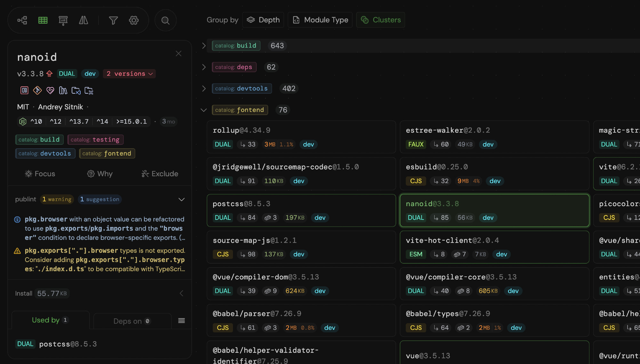Switch to the Used by tab
Image resolution: width=640 pixels, height=364 pixels.
click(50, 320)
